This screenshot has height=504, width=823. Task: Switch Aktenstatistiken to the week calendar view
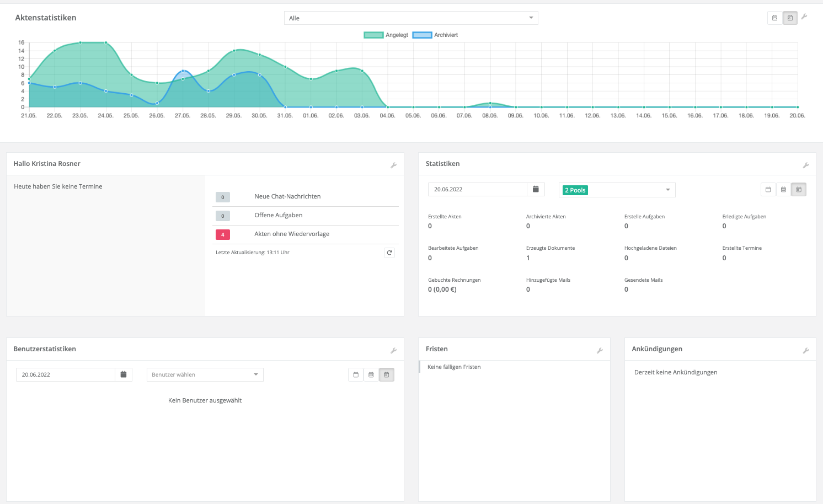(775, 18)
